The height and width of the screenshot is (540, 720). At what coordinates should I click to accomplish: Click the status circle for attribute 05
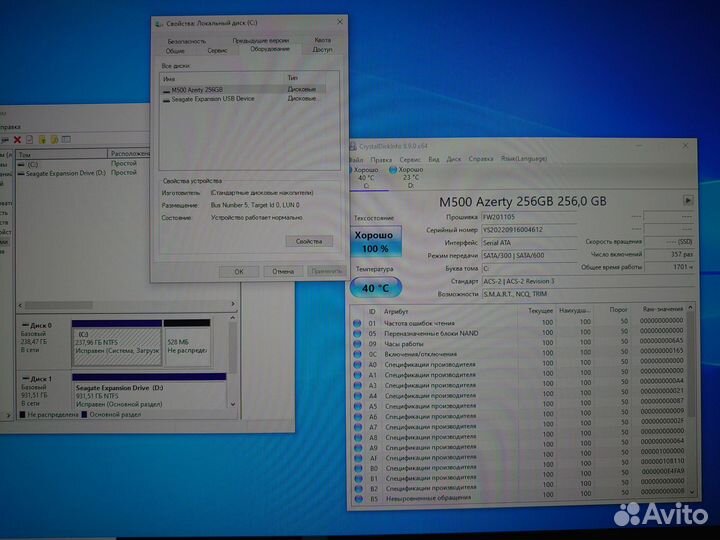click(x=357, y=333)
